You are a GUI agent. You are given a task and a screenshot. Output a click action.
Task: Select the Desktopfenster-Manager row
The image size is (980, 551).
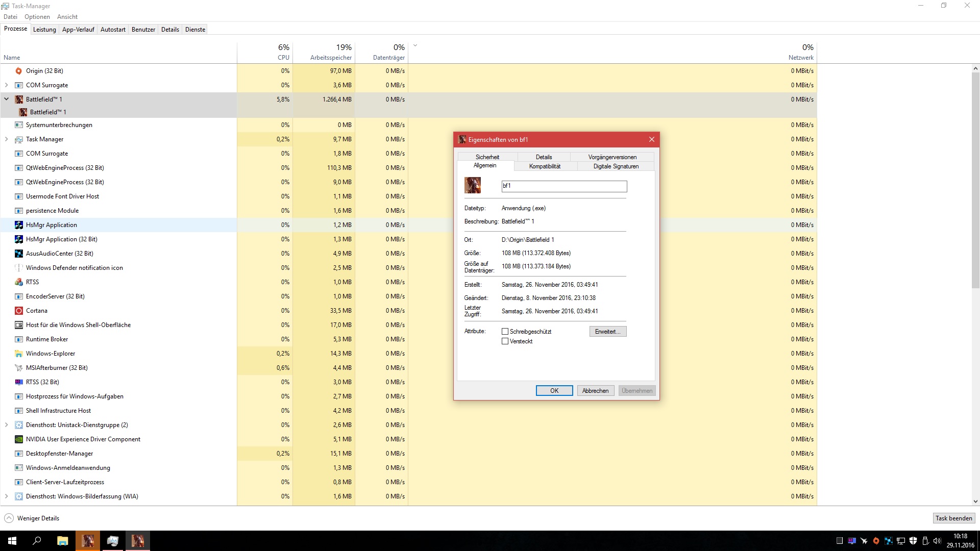(408, 454)
